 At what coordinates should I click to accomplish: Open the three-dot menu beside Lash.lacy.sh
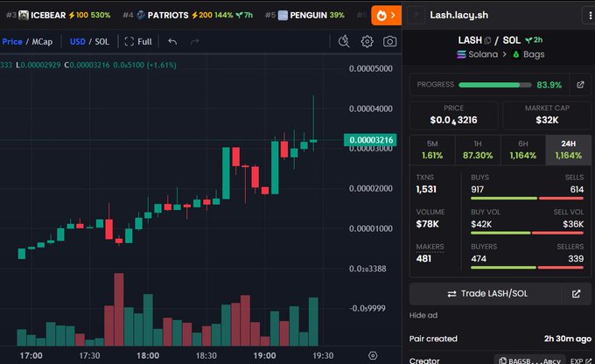click(x=590, y=16)
